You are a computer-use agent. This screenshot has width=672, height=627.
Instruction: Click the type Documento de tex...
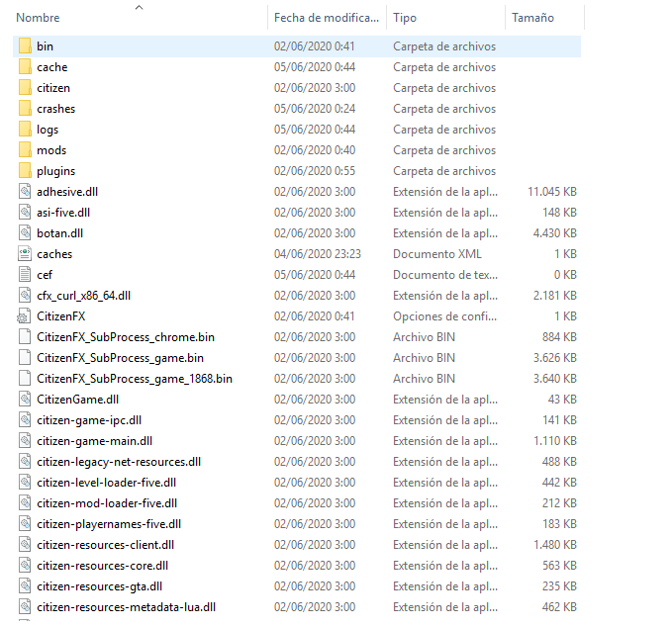pyautogui.click(x=445, y=275)
